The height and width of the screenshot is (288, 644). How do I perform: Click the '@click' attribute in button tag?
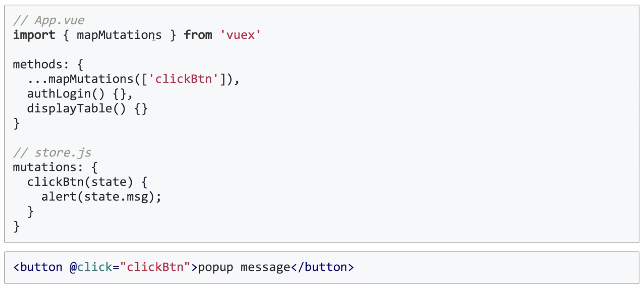[91, 267]
